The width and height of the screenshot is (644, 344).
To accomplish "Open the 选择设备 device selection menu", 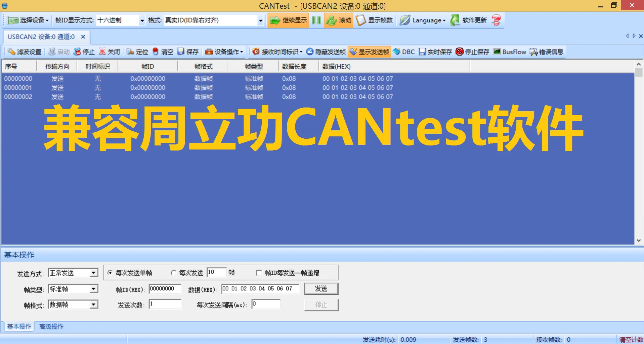I will [x=28, y=20].
